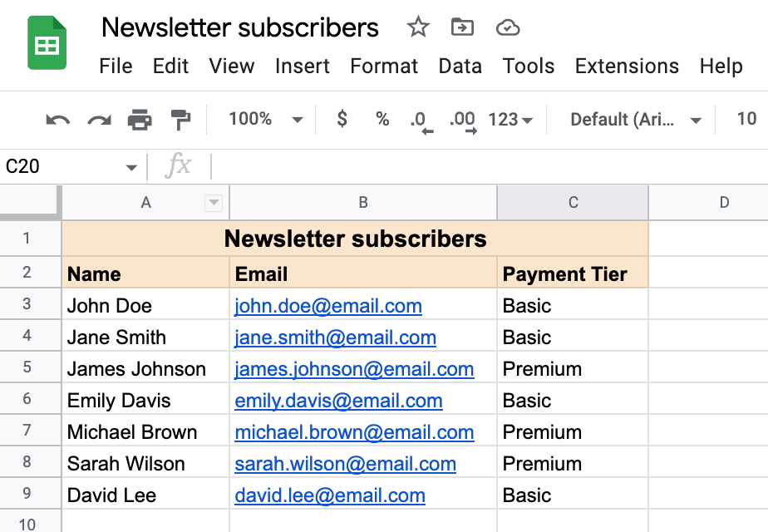Viewport: 768px width, 532px height.
Task: Open the Data menu
Action: click(460, 66)
